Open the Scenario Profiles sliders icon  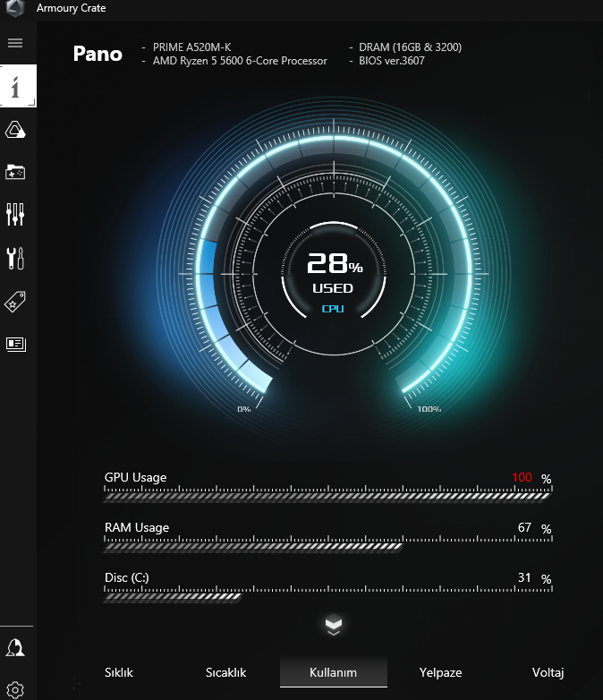click(15, 214)
